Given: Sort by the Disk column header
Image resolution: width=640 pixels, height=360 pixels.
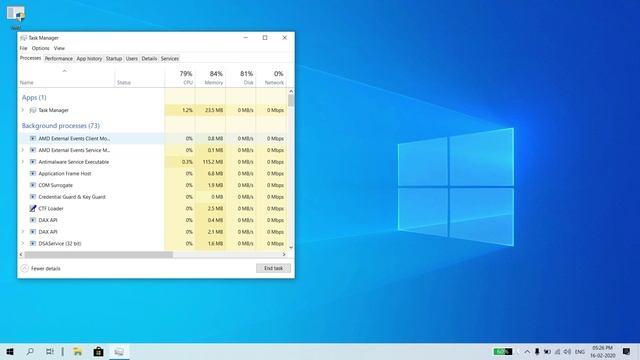Looking at the screenshot, I should [x=240, y=77].
